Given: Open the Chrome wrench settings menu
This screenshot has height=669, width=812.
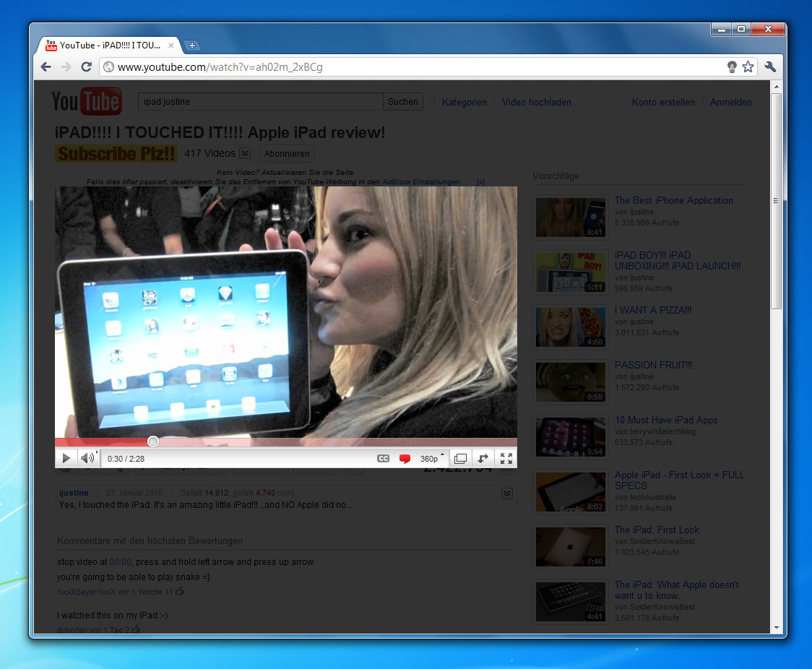Looking at the screenshot, I should tap(770, 66).
